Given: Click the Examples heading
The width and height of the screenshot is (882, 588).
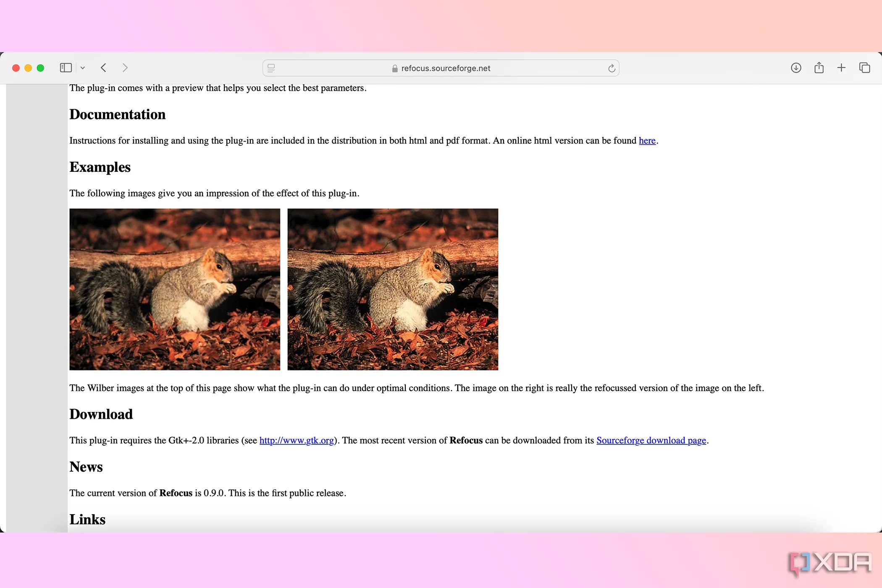Looking at the screenshot, I should [x=100, y=167].
